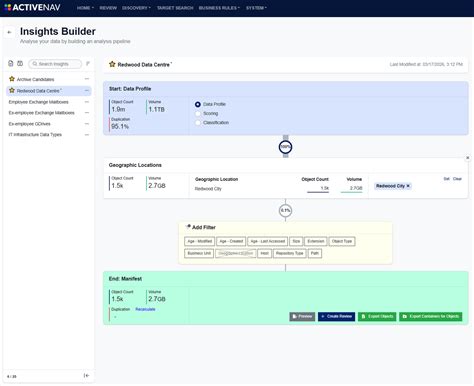Click the 0.1% pipeline connector circle
Image resolution: width=474 pixels, height=386 pixels.
point(285,210)
